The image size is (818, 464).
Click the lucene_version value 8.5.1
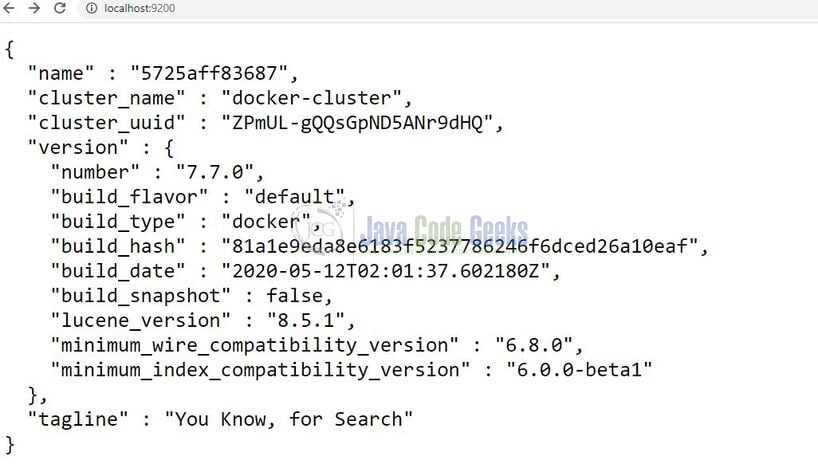306,320
